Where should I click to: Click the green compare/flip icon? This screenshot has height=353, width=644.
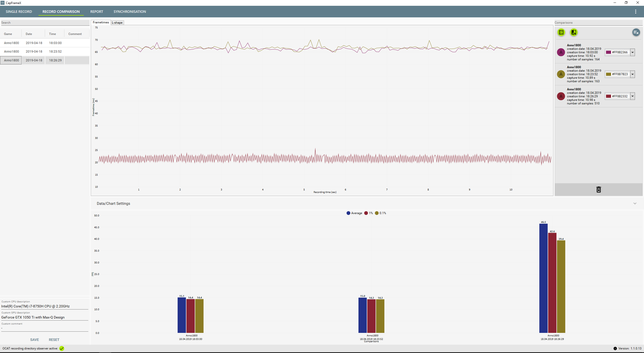[x=574, y=32]
